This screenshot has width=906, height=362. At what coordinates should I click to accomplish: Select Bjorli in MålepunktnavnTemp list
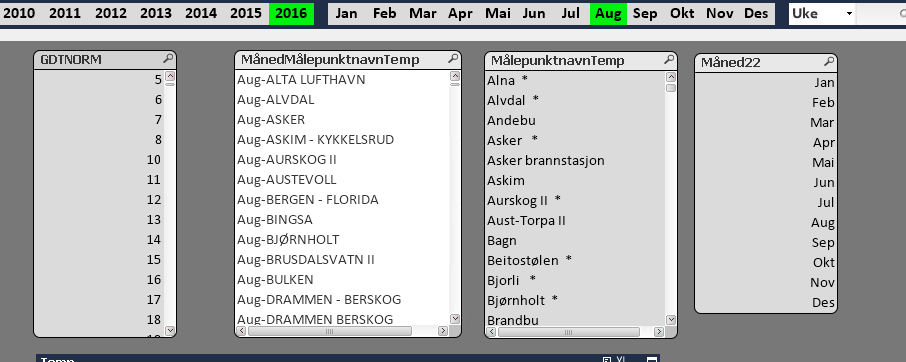tap(575, 280)
